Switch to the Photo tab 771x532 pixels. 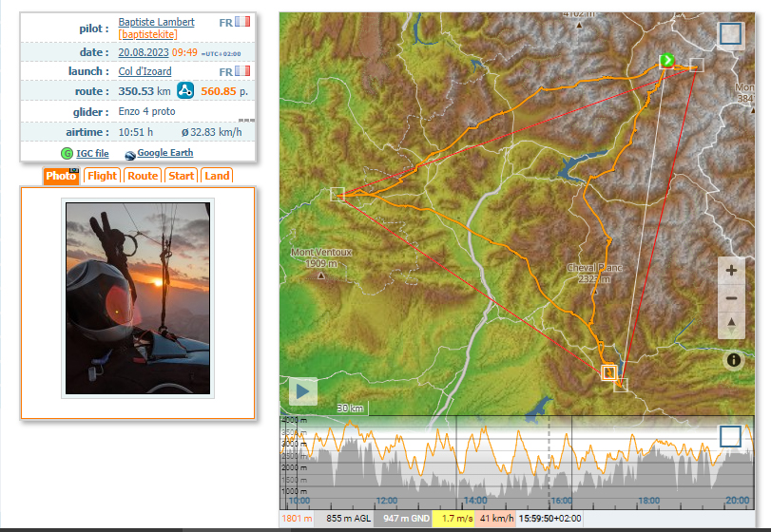click(61, 176)
